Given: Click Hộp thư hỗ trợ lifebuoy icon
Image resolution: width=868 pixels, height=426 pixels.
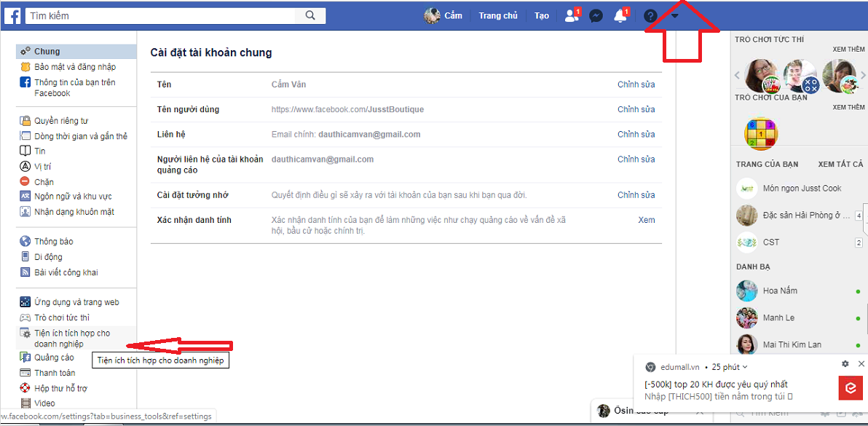Looking at the screenshot, I should pyautogui.click(x=24, y=388).
